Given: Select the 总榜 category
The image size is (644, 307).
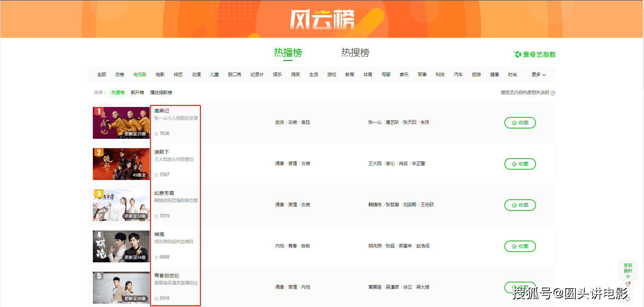Looking at the screenshot, I should [120, 74].
